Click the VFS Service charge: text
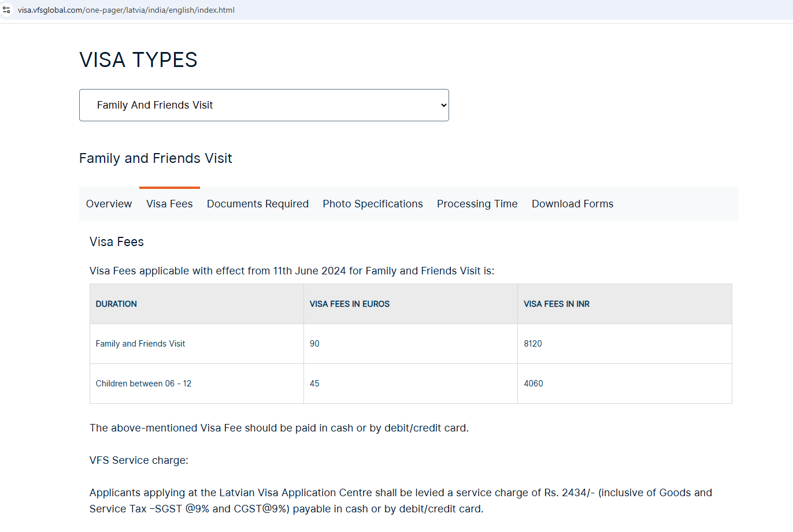The image size is (793, 532). point(139,460)
